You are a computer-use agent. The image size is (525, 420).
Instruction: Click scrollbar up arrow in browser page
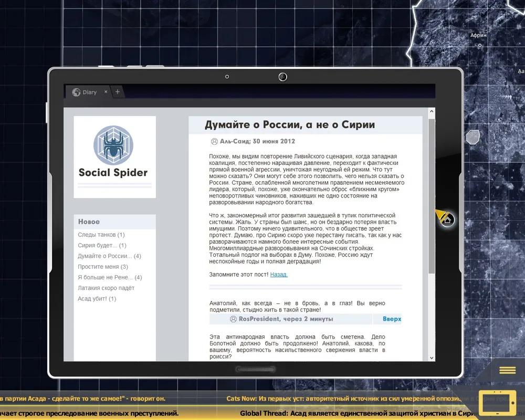tap(432, 111)
